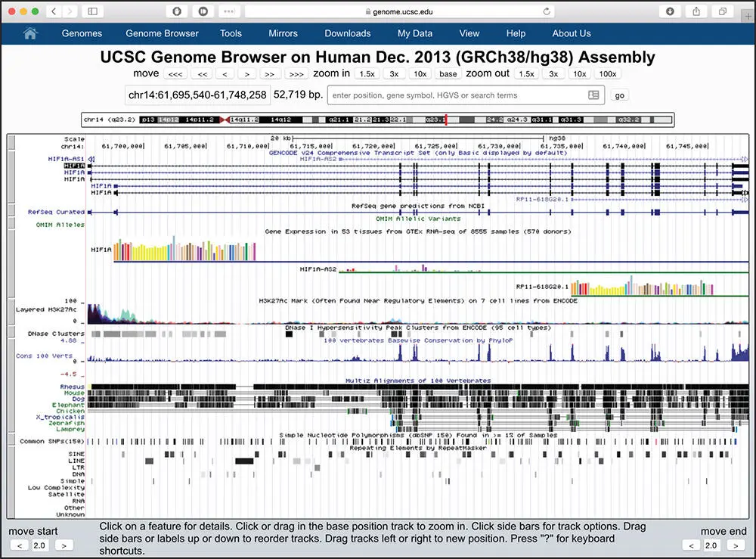
Task: Move slightly left with the < button
Action: pyautogui.click(x=225, y=74)
